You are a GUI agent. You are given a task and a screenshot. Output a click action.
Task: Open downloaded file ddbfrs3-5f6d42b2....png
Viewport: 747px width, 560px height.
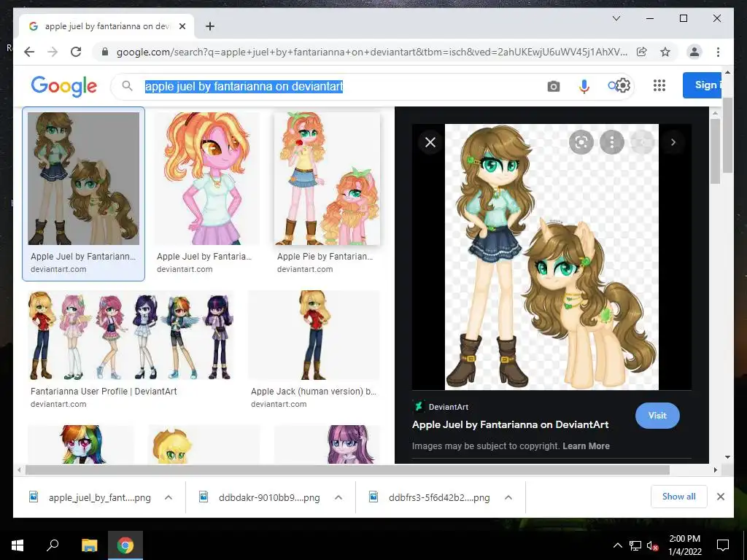point(430,497)
